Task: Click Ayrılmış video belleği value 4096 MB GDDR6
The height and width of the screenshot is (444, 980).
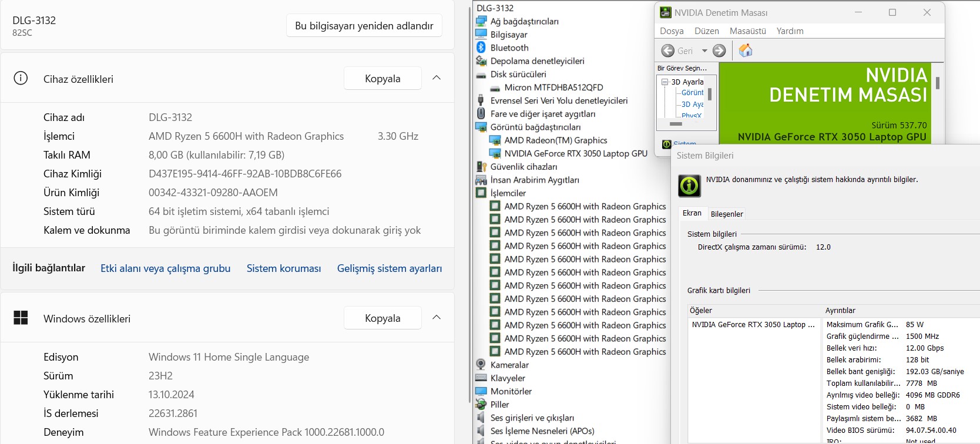Action: click(x=933, y=395)
